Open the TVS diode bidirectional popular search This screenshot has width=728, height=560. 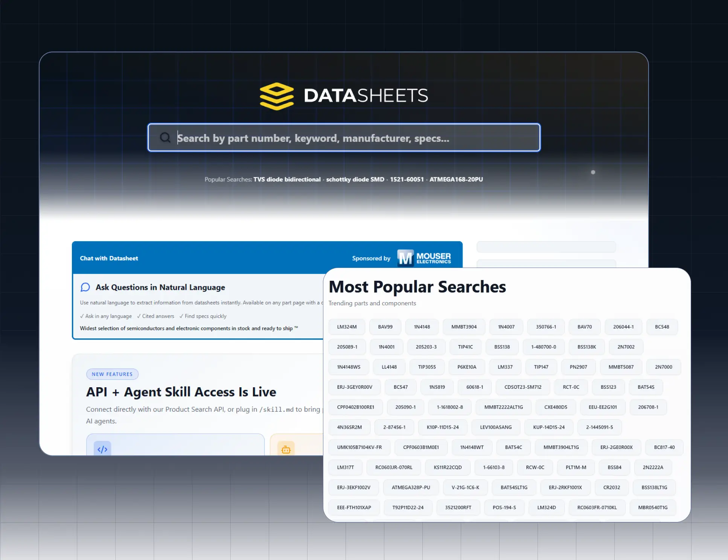click(x=287, y=180)
